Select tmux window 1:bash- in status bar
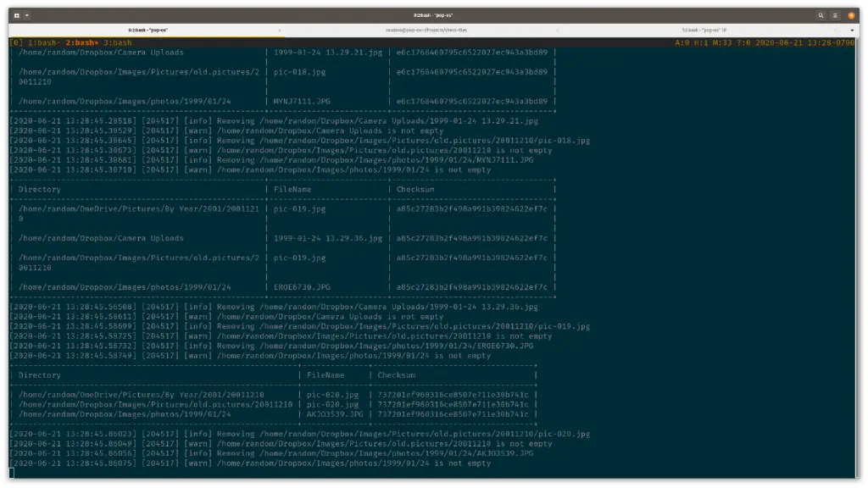This screenshot has height=488, width=868. coord(44,42)
